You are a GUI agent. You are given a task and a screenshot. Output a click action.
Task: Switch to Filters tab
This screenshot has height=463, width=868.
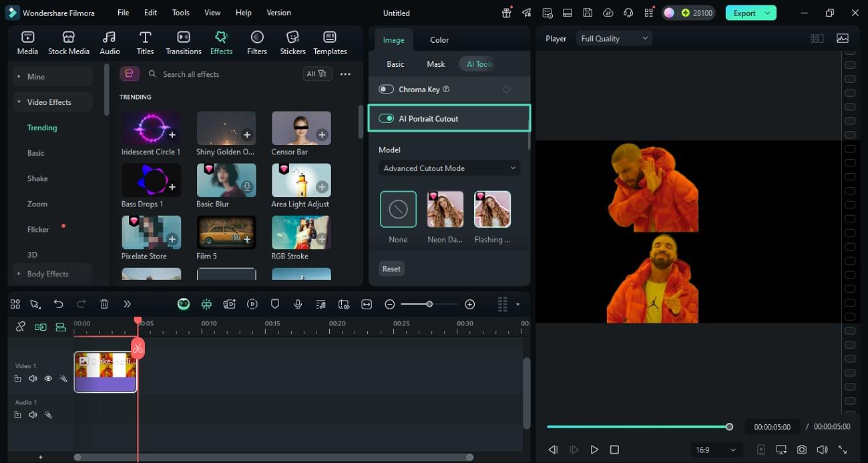257,43
